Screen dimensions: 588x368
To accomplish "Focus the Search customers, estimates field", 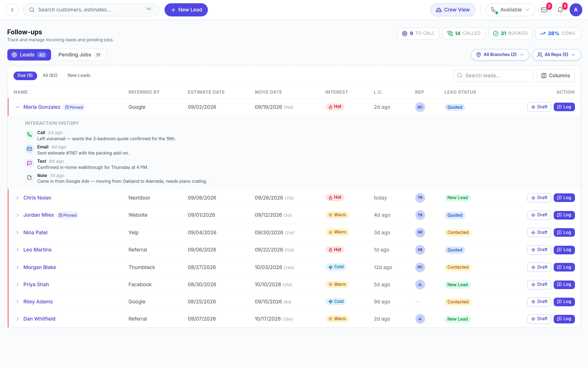I will (x=91, y=10).
